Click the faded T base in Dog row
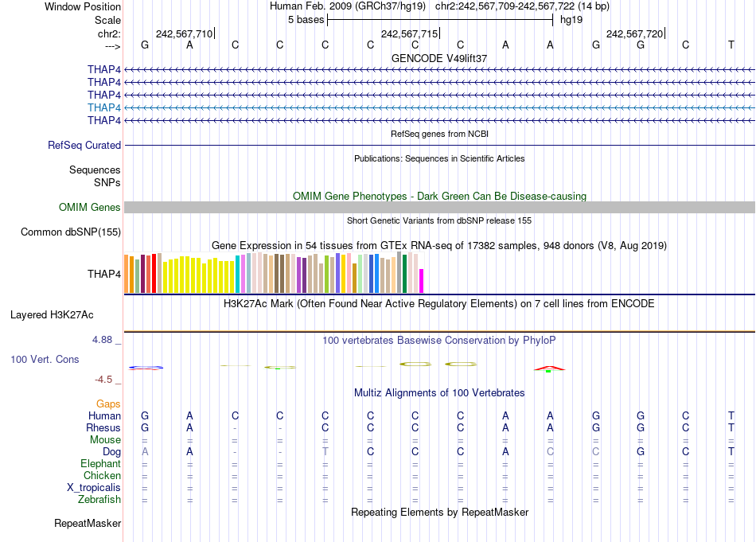756x542 pixels. pos(325,451)
